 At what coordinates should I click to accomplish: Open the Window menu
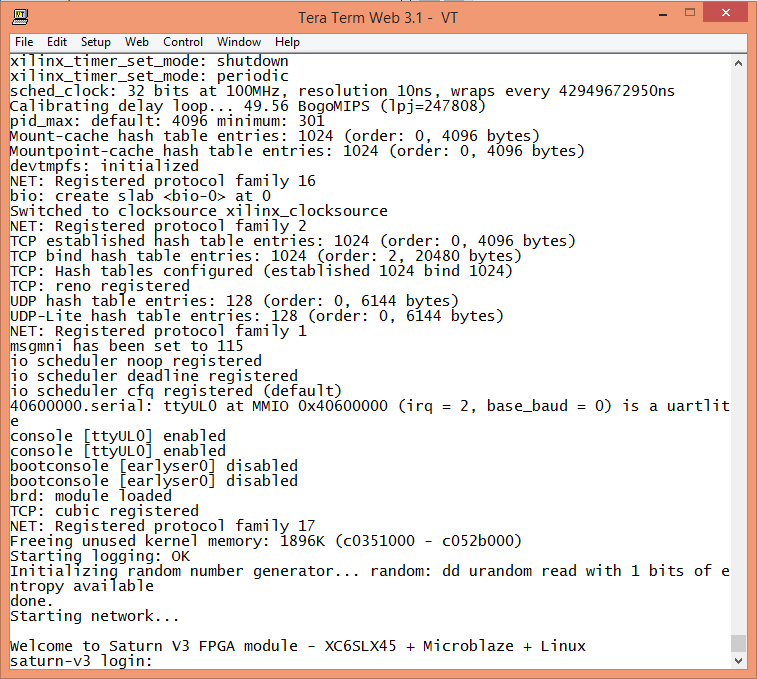239,42
